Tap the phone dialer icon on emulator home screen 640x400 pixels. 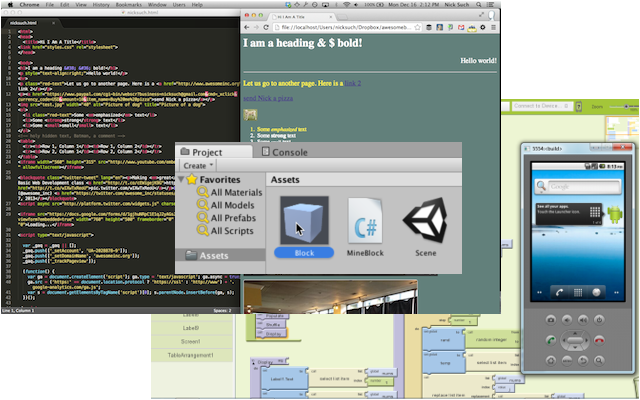560,292
